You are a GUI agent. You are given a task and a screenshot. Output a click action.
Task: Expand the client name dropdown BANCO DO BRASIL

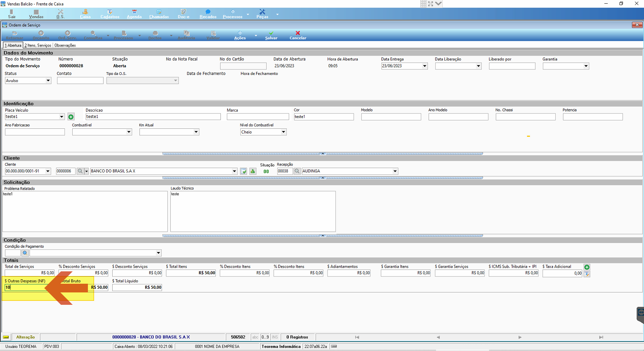234,171
